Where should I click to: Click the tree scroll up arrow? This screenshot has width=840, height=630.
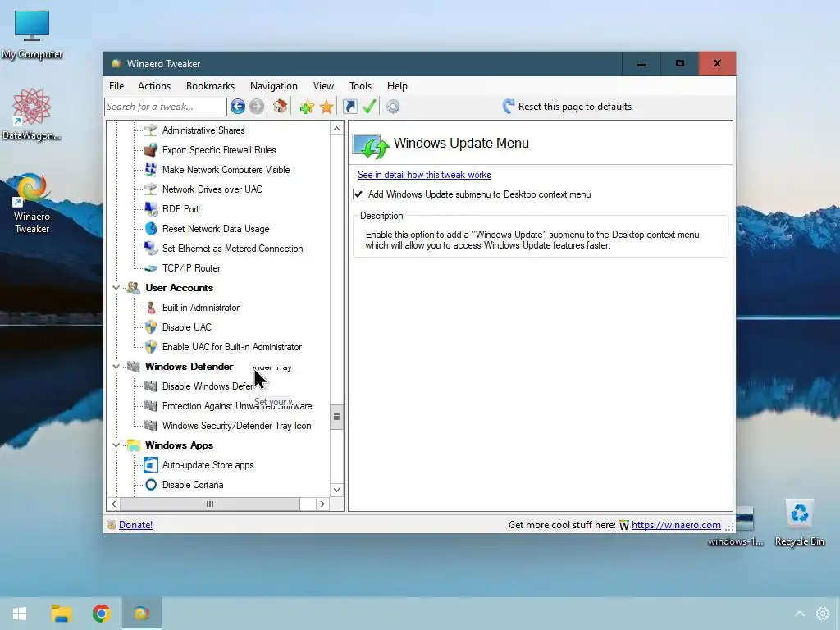tap(336, 129)
